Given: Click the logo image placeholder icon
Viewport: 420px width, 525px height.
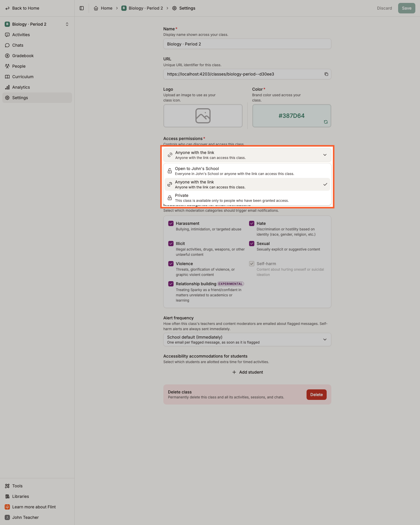Looking at the screenshot, I should 203,116.
